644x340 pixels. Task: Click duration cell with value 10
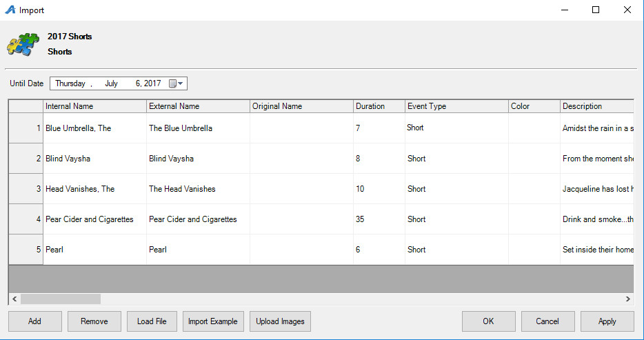(379, 189)
